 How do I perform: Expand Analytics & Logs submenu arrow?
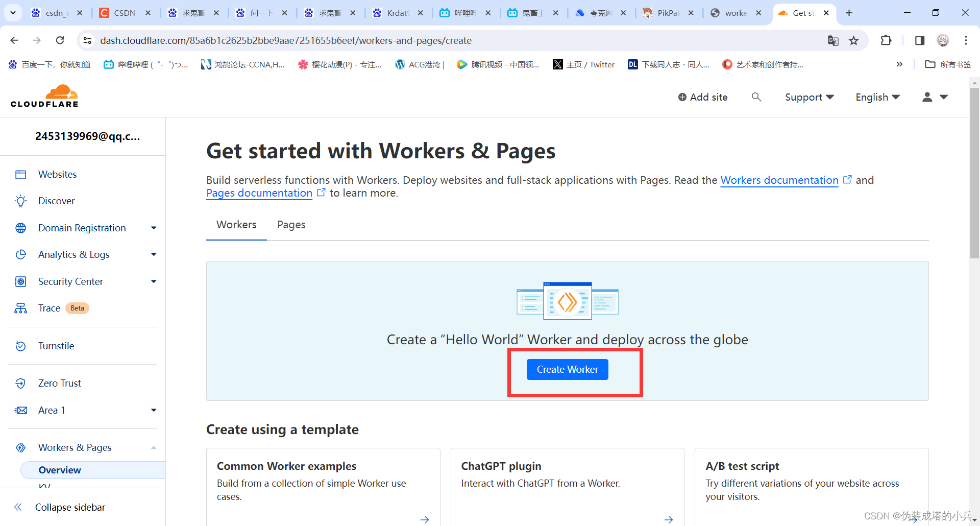click(x=154, y=254)
